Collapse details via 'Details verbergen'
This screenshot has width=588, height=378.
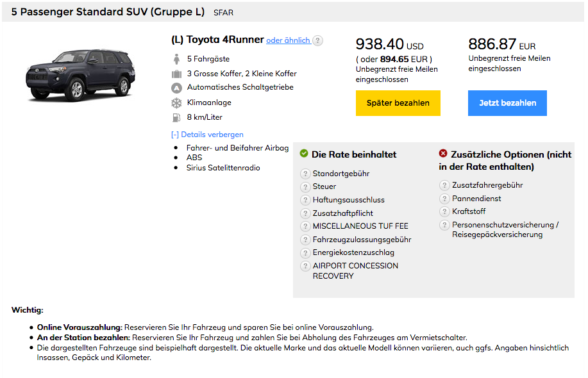pyautogui.click(x=207, y=135)
